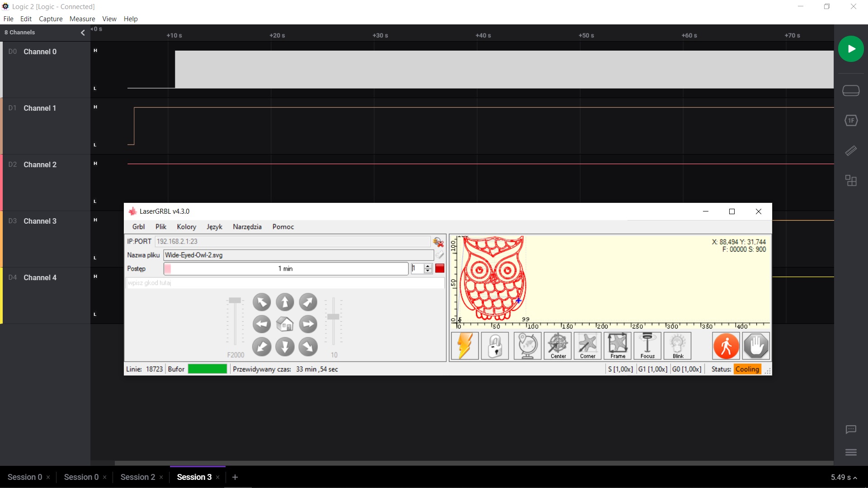Click the Blink test tool icon
This screenshot has height=488, width=868.
678,345
